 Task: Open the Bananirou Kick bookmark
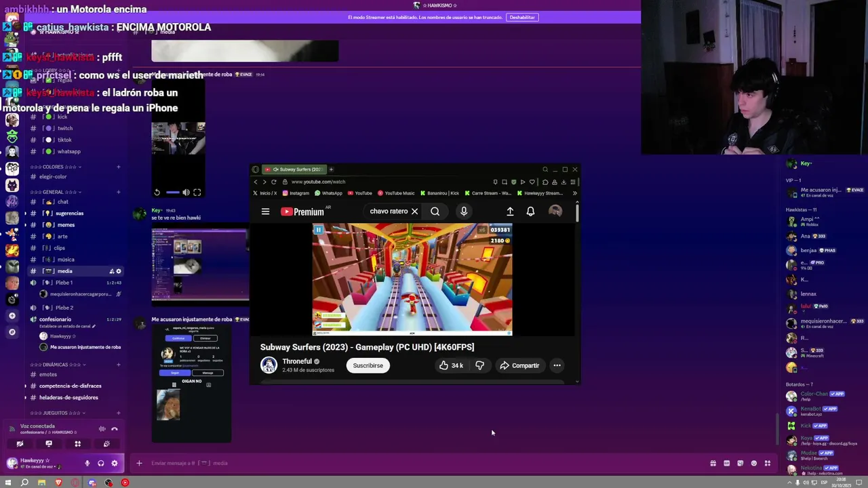coord(440,193)
